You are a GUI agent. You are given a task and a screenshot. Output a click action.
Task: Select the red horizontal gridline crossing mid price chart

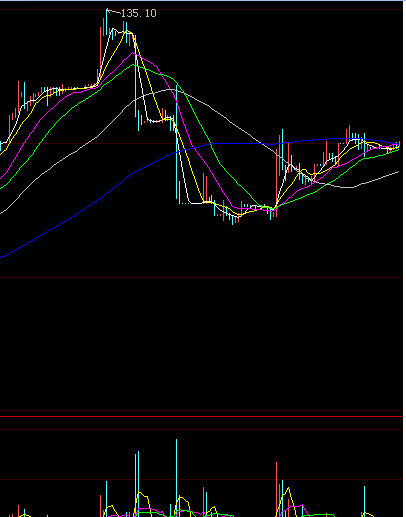(x=201, y=144)
